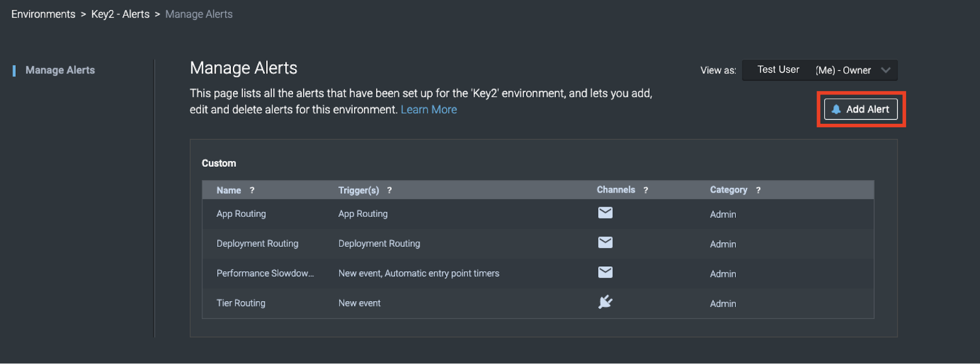Click the email channel icon for App Routing
The image size is (980, 364).
point(605,213)
